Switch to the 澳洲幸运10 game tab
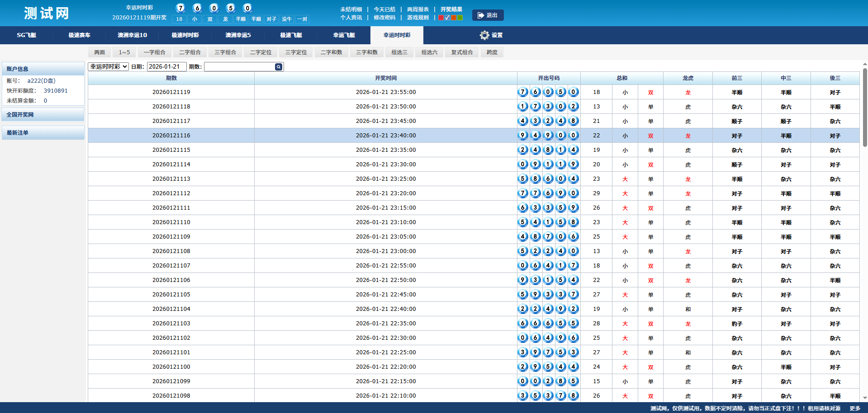 (x=132, y=35)
